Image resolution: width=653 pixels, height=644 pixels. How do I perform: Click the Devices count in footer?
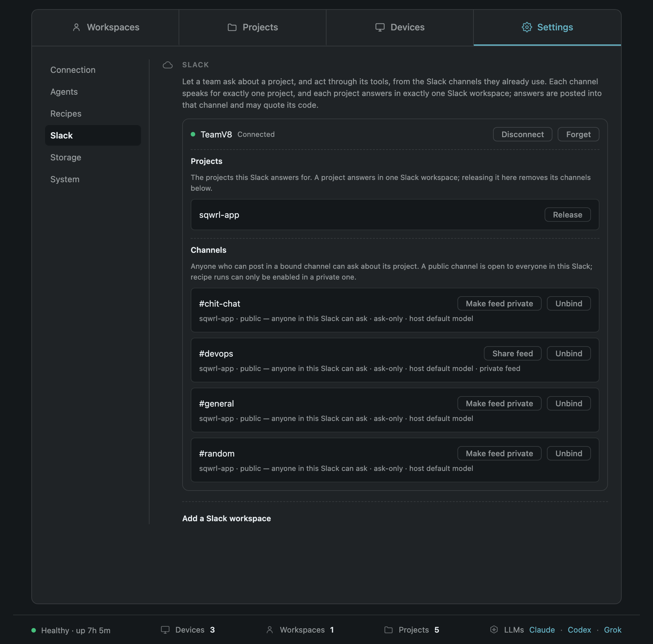[212, 630]
